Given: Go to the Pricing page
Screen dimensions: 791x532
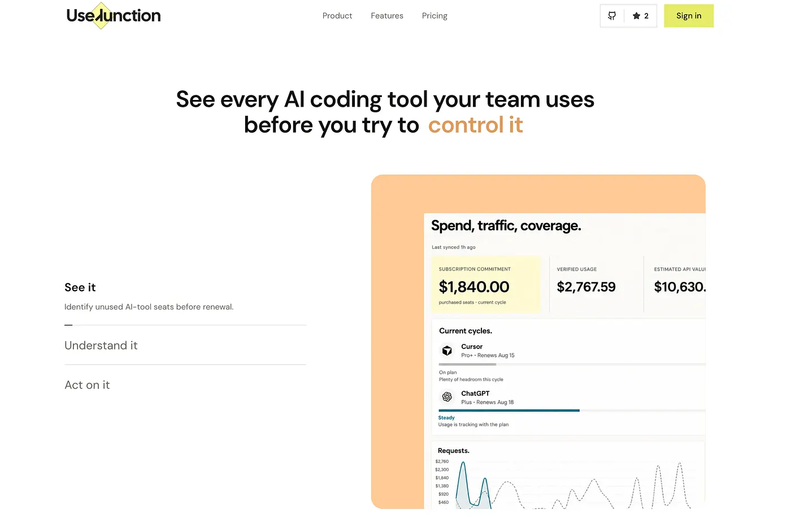Looking at the screenshot, I should [434, 16].
